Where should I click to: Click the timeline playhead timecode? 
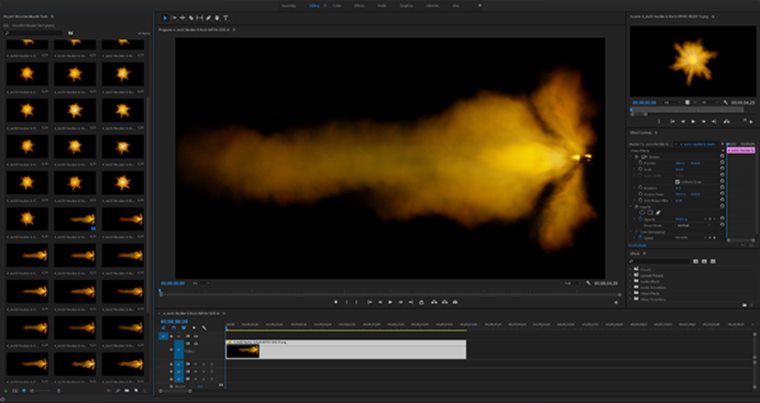point(174,322)
